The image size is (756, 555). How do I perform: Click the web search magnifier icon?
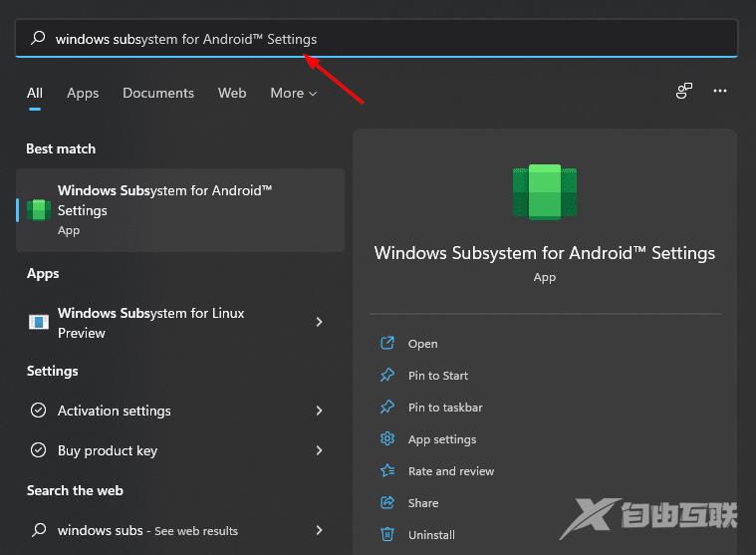pyautogui.click(x=39, y=530)
